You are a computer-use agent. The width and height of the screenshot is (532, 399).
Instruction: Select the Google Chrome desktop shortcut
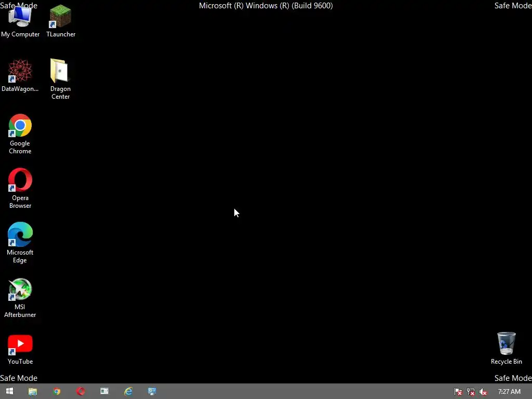pos(20,134)
